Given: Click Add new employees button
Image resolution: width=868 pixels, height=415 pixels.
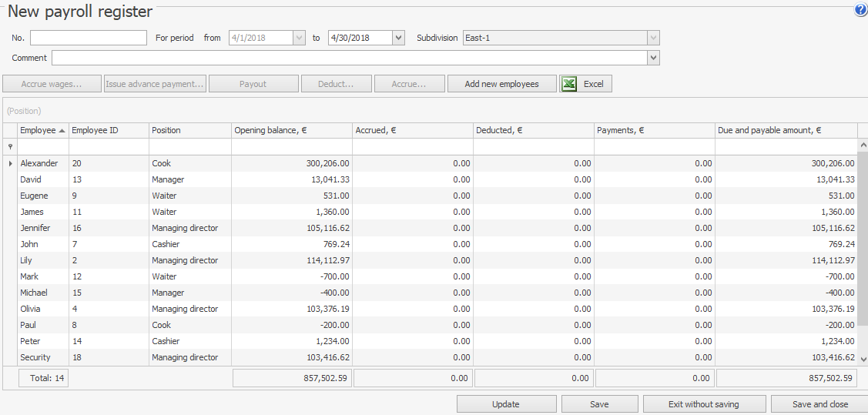Looking at the screenshot, I should pos(501,84).
